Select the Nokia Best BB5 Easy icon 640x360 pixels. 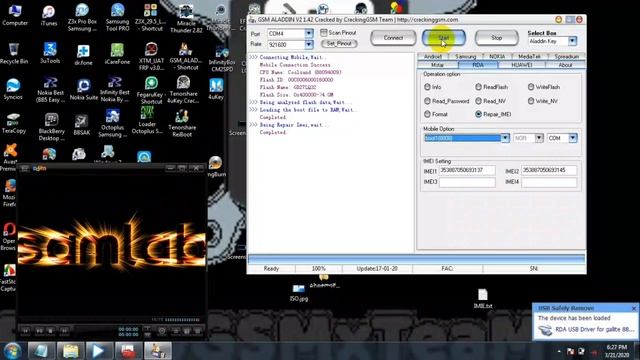[50, 90]
